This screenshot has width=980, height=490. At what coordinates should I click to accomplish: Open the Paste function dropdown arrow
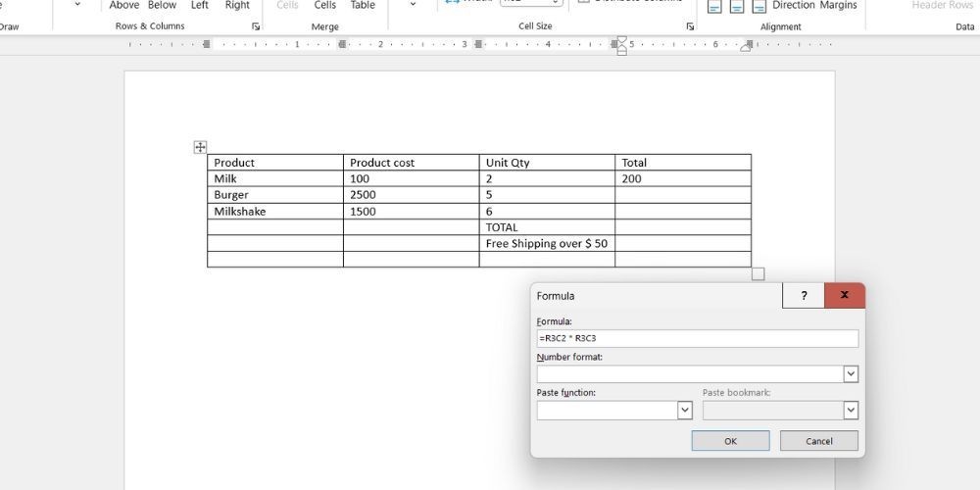(685, 410)
